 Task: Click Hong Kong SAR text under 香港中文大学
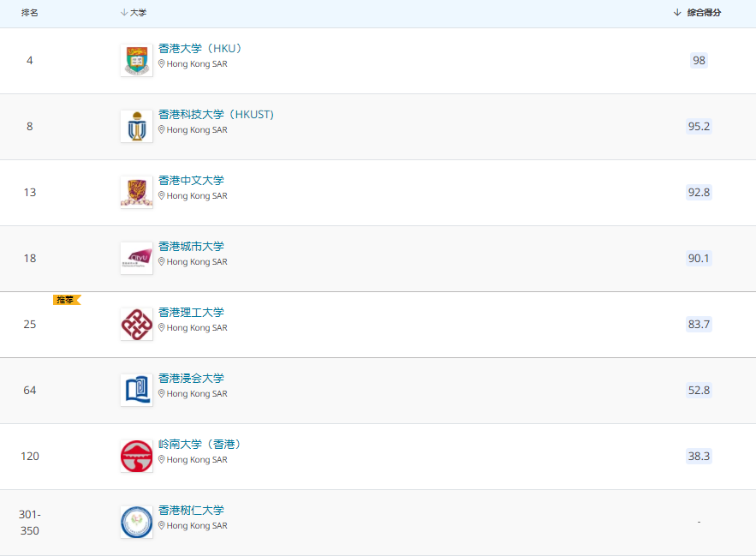click(197, 195)
